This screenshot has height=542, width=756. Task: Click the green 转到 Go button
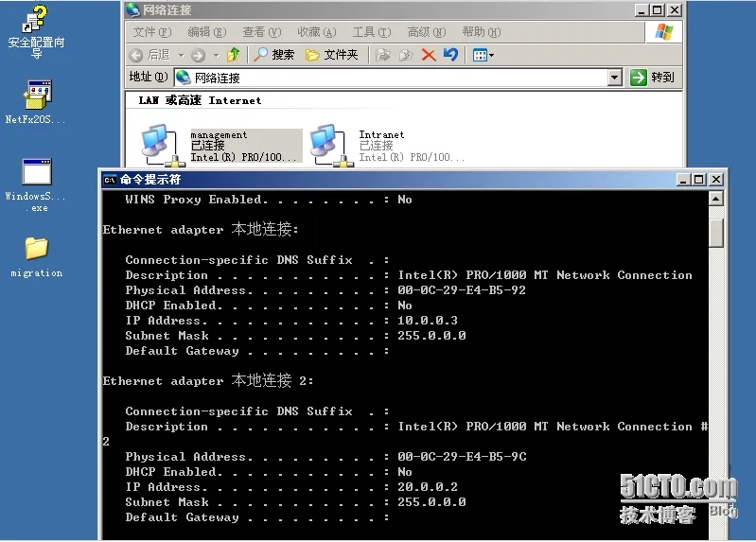click(x=652, y=78)
